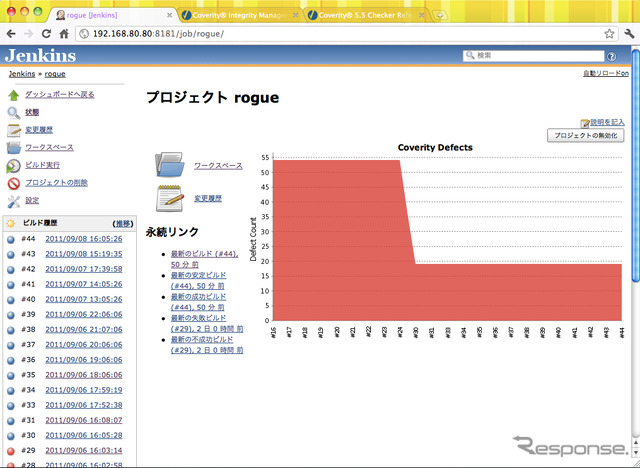This screenshot has width=640, height=468.
Task: Click green up arrow dashboard icon
Action: pyautogui.click(x=13, y=95)
